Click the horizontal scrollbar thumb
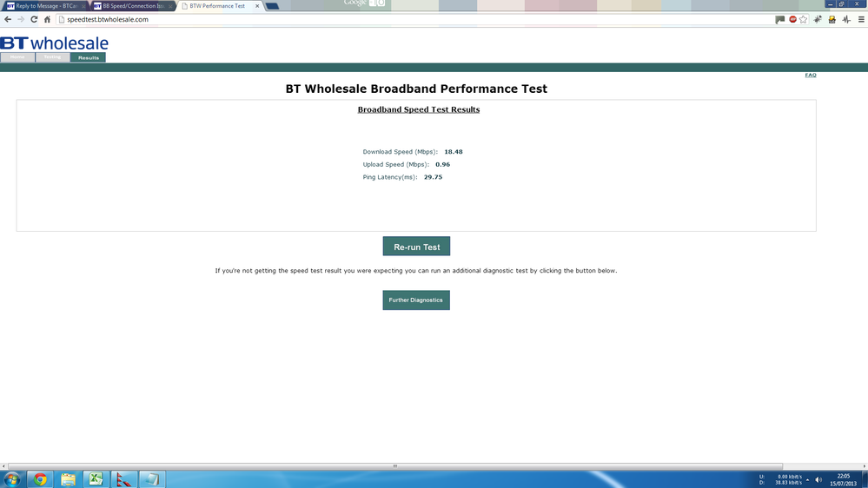The image size is (868, 488). click(x=395, y=466)
